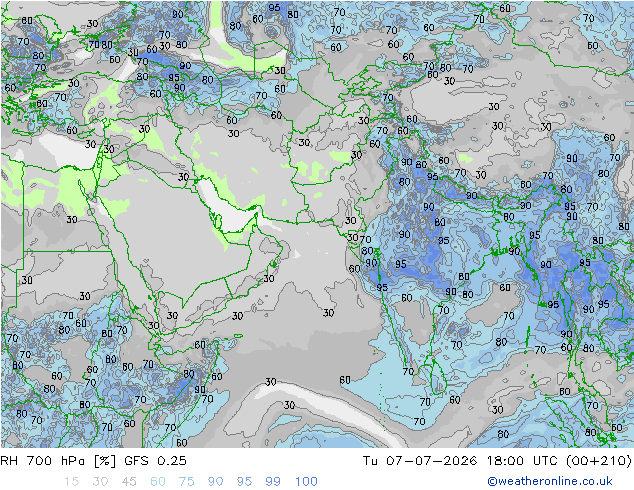Screen dimensions: 634x490
Task: Select the legend value 95
Action: (244, 481)
